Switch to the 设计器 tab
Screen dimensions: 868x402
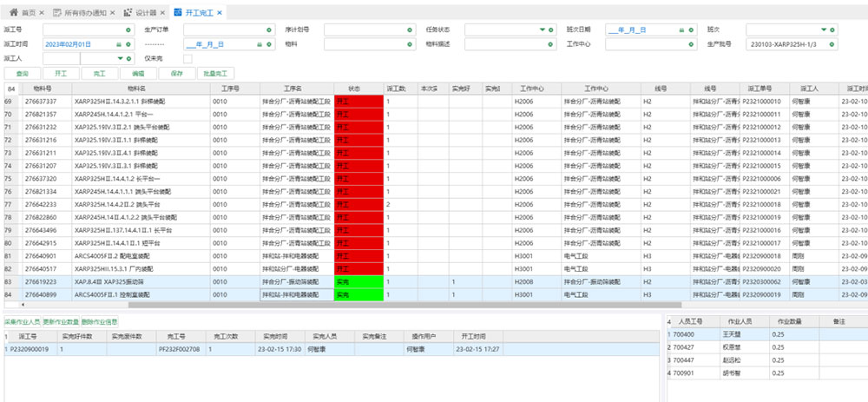140,13
